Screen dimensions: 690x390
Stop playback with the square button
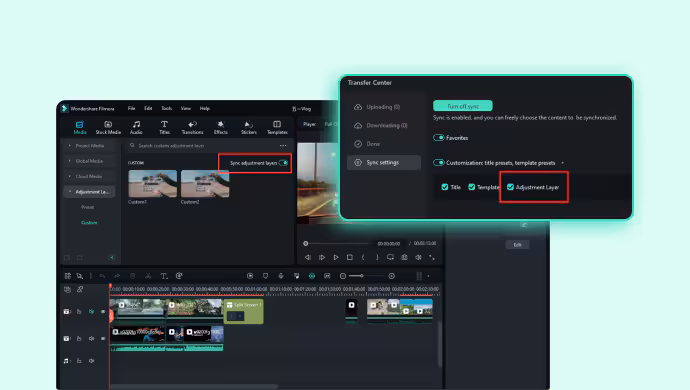click(x=349, y=258)
